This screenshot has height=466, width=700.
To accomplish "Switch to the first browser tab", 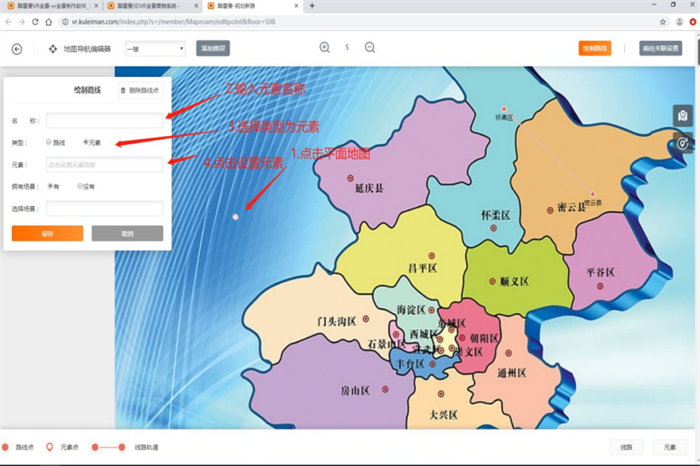I will click(52, 6).
